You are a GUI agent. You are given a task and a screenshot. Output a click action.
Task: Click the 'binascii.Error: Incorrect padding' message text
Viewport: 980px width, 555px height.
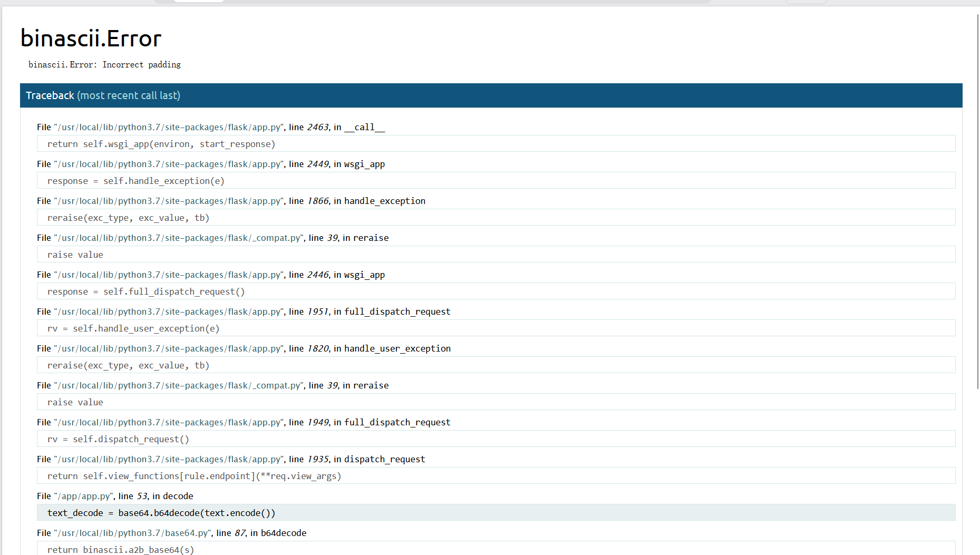click(x=104, y=64)
